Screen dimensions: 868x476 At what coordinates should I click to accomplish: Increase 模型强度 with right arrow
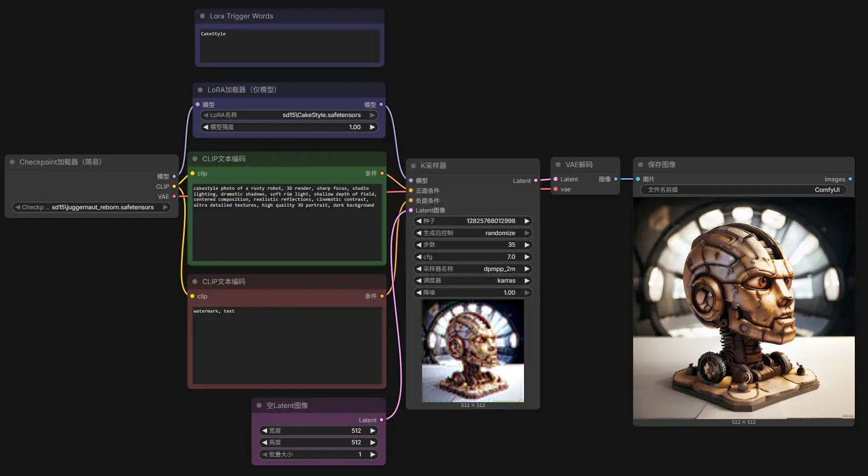(373, 127)
